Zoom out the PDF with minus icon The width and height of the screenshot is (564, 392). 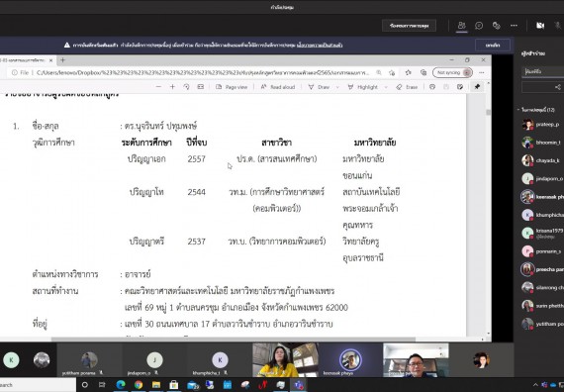(x=158, y=87)
